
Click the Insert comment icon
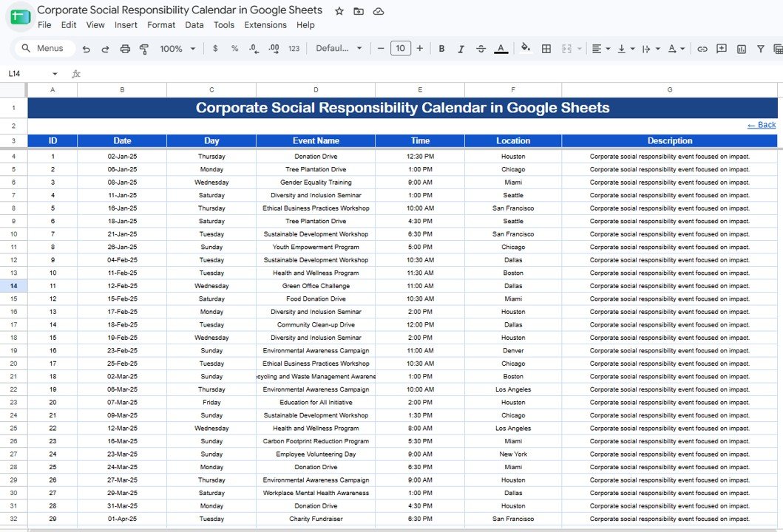pos(722,49)
